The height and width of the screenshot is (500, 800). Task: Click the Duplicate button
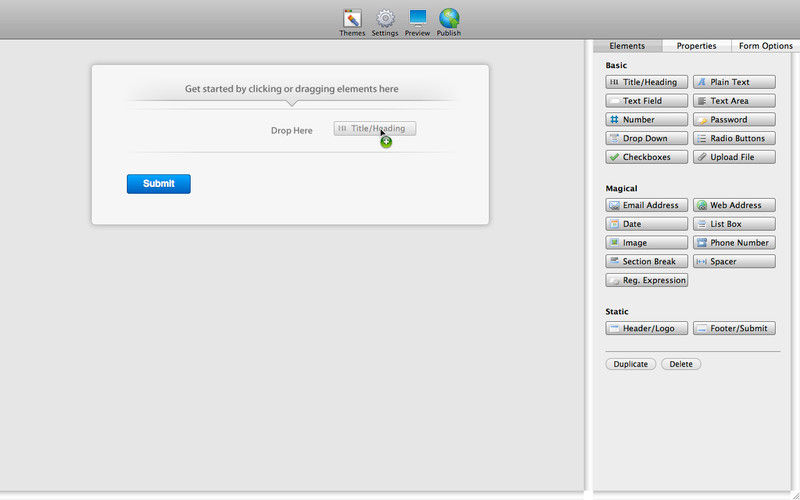pyautogui.click(x=631, y=364)
